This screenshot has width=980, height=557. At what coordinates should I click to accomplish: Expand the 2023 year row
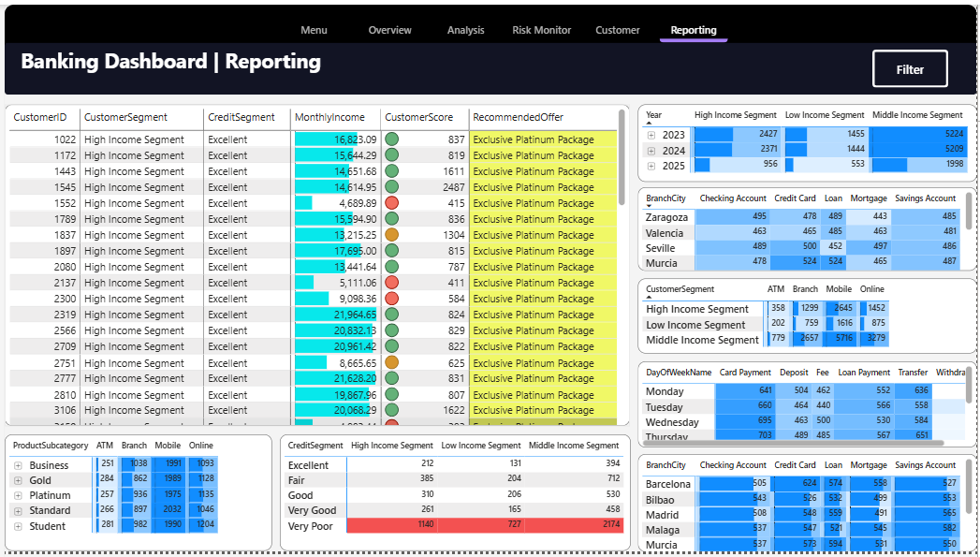tap(651, 135)
